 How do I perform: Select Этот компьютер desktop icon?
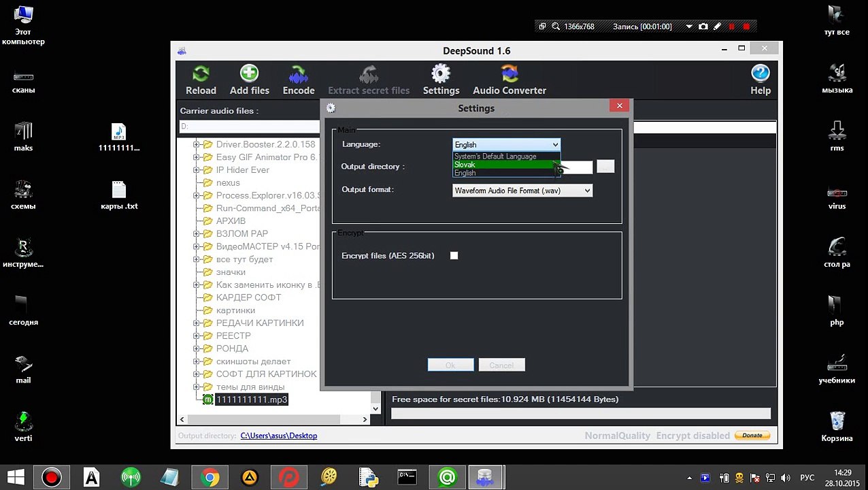coord(24,26)
